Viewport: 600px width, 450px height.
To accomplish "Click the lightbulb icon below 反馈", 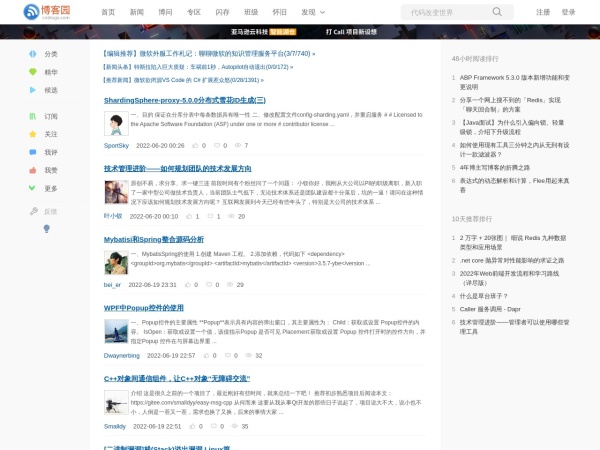I will [x=44, y=228].
